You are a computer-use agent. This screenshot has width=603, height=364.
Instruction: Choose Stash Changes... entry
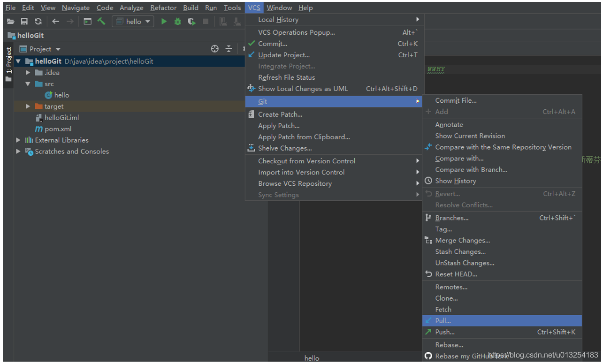pyautogui.click(x=502, y=252)
